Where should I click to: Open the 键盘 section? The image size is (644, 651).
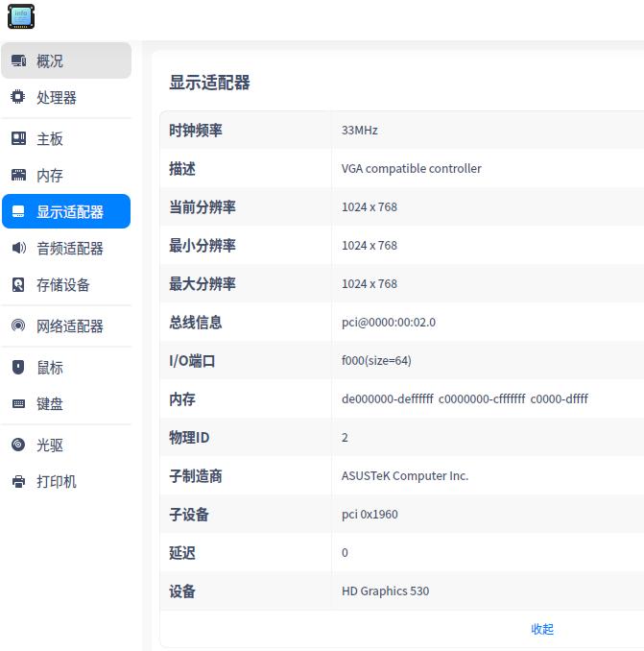click(x=66, y=403)
